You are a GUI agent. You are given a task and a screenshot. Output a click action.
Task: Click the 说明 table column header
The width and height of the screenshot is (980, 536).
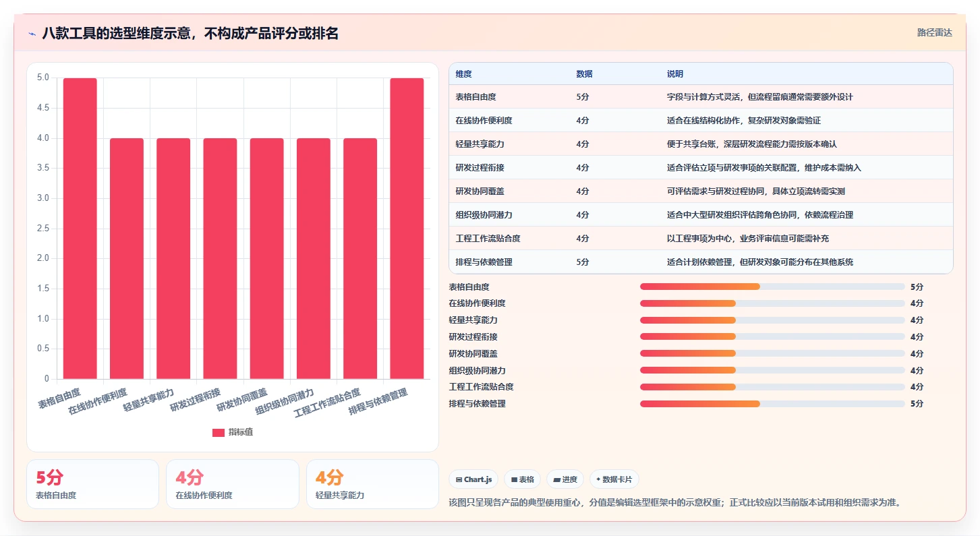tap(675, 73)
